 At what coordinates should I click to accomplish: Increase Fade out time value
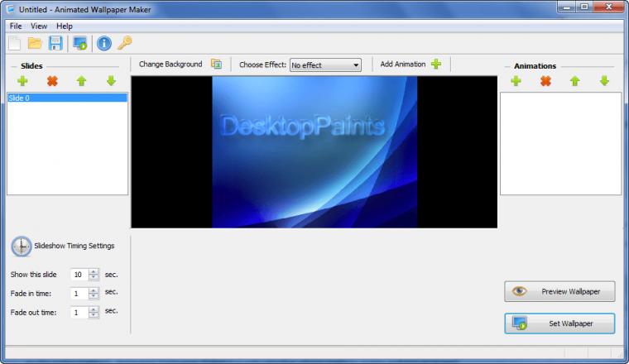coord(94,309)
